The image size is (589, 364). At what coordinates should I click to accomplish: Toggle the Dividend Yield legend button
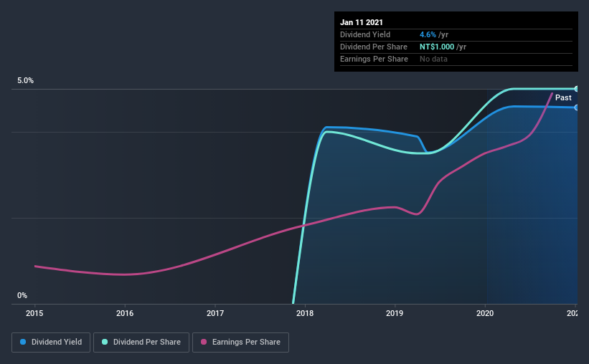tap(51, 343)
